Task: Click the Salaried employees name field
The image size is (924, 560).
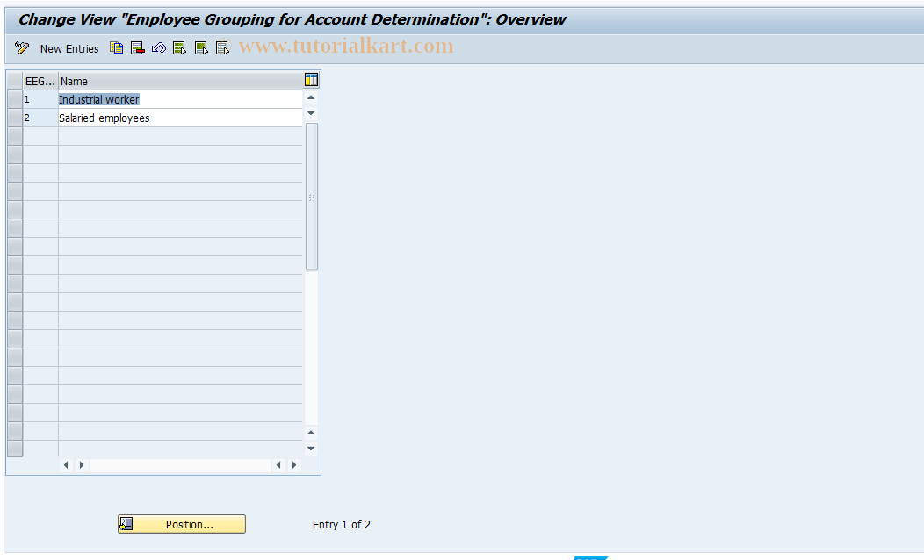Action: [x=180, y=118]
